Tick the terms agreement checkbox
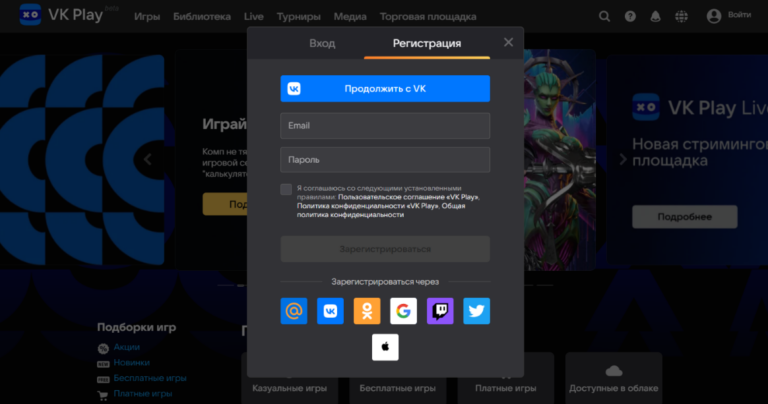Viewport: 768px width, 404px height. (287, 189)
